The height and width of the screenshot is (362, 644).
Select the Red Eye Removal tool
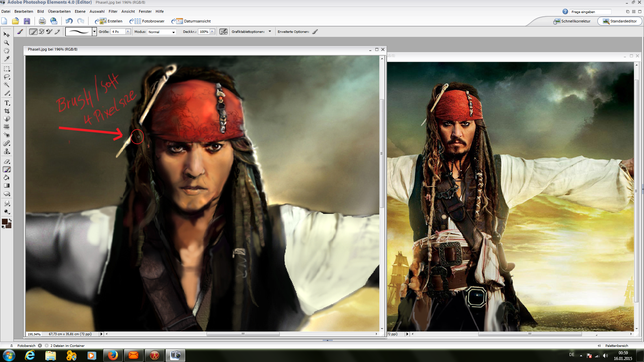point(6,135)
